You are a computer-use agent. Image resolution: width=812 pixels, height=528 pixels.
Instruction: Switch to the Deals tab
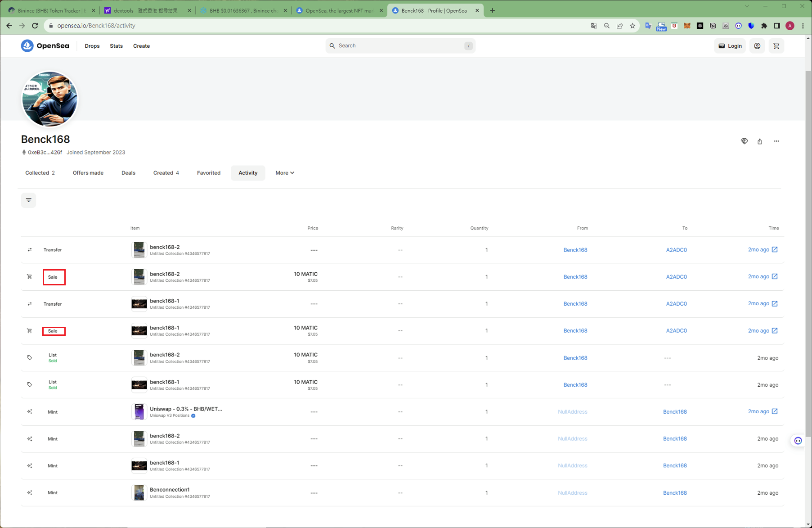point(128,173)
